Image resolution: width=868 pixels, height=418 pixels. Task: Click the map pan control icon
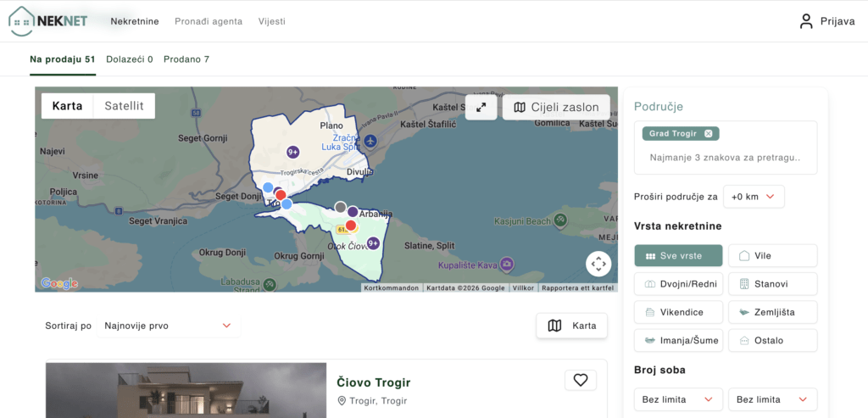pos(598,264)
